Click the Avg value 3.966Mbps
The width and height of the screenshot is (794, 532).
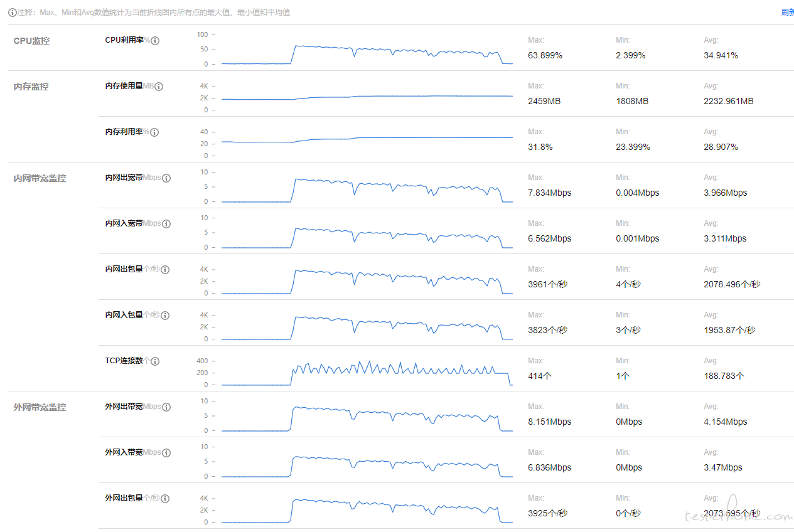coord(726,193)
